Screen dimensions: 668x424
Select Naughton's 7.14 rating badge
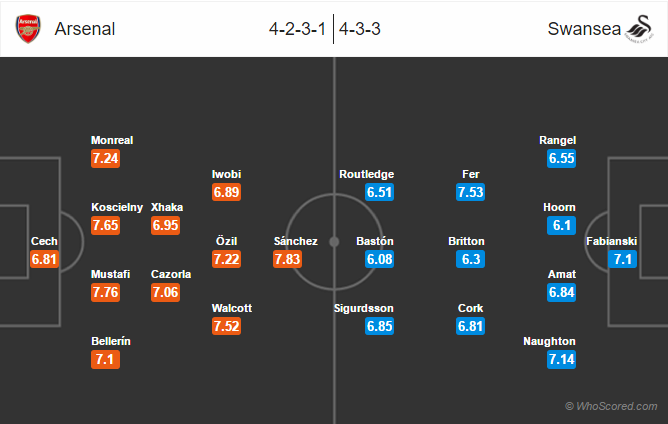pos(561,359)
